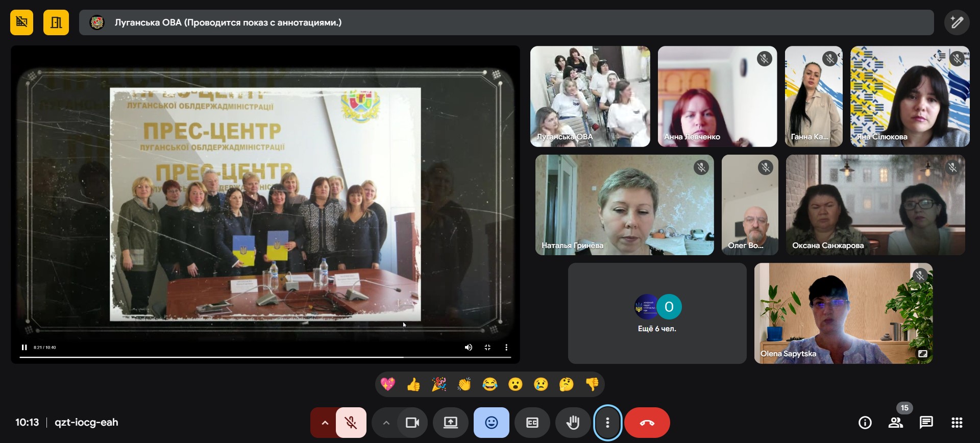Click the 'Ещё 6 чел.' overflow tile
The image size is (980, 443).
657,313
